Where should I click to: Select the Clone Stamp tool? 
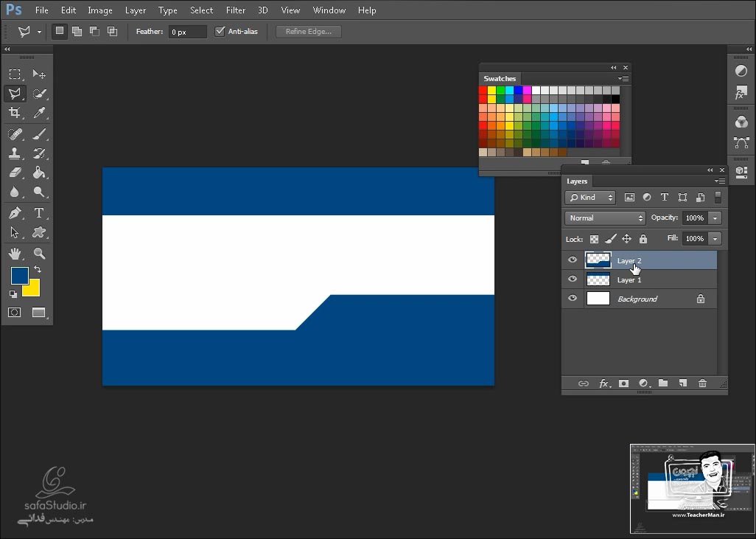pyautogui.click(x=15, y=153)
